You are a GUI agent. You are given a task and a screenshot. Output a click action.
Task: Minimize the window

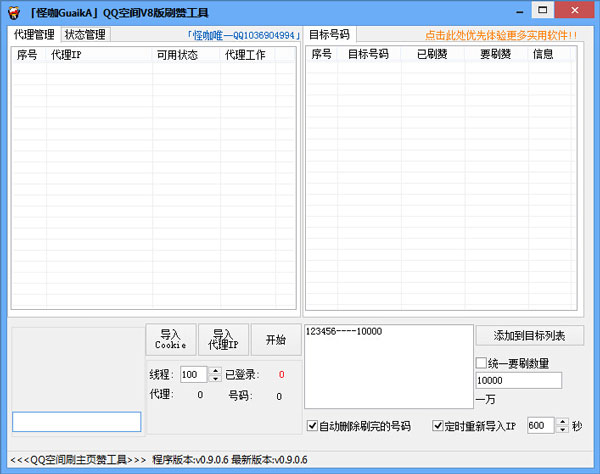[520, 11]
